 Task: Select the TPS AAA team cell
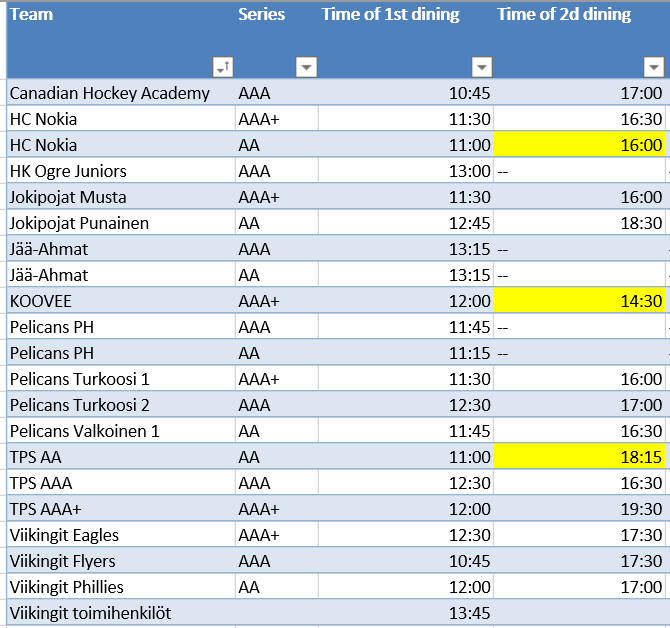tap(120, 483)
